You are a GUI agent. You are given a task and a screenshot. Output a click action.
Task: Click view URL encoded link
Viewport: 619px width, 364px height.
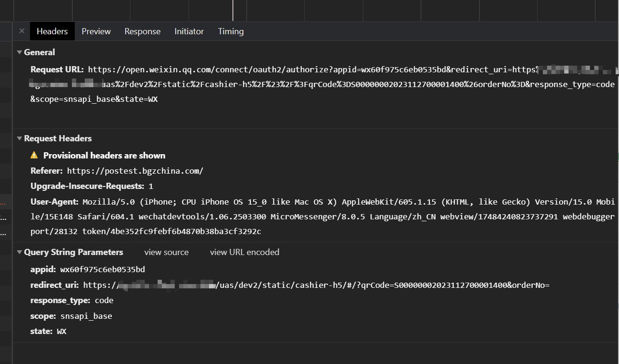[245, 252]
